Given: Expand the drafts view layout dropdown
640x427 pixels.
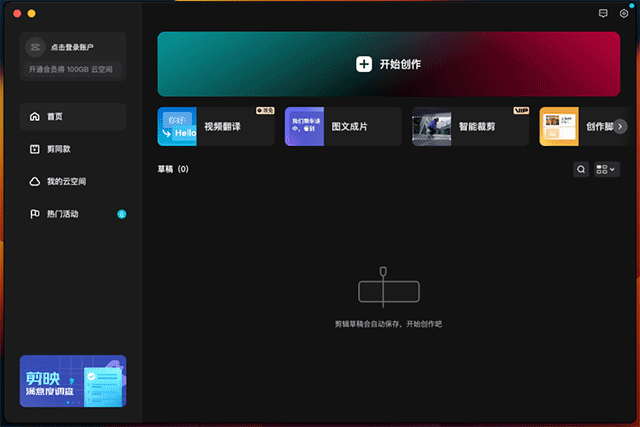Looking at the screenshot, I should click(606, 170).
